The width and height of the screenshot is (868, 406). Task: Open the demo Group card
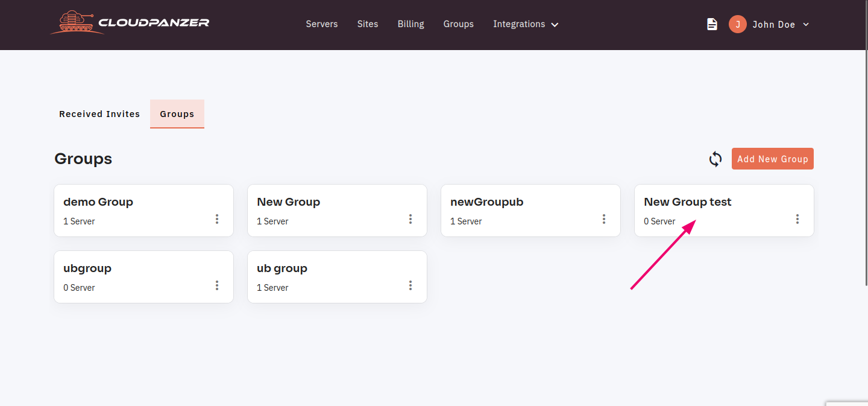(143, 211)
